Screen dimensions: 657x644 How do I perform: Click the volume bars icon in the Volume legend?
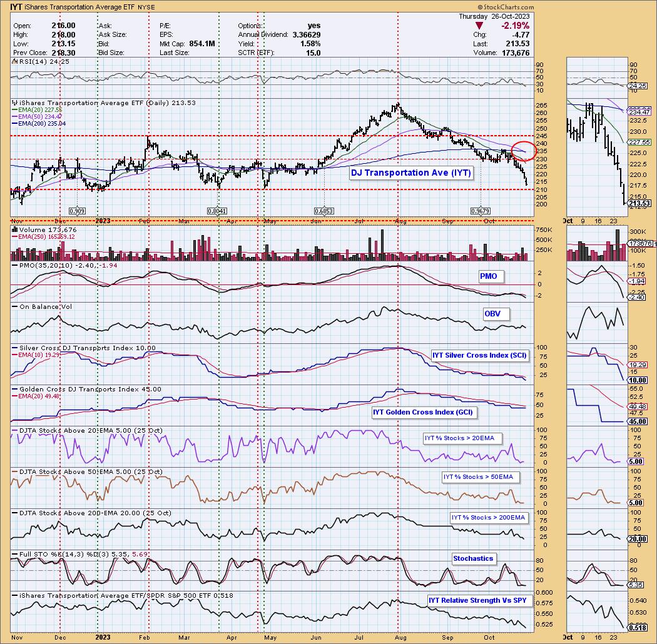pyautogui.click(x=14, y=229)
